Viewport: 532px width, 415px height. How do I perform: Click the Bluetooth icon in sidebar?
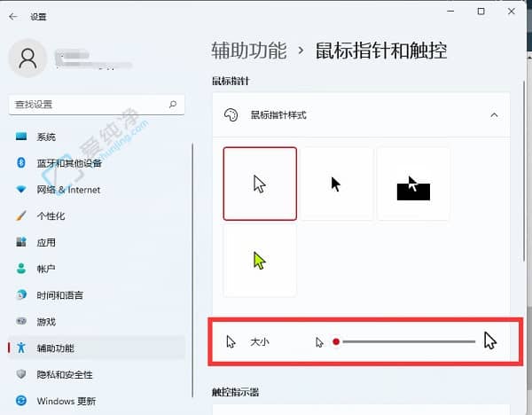click(21, 163)
